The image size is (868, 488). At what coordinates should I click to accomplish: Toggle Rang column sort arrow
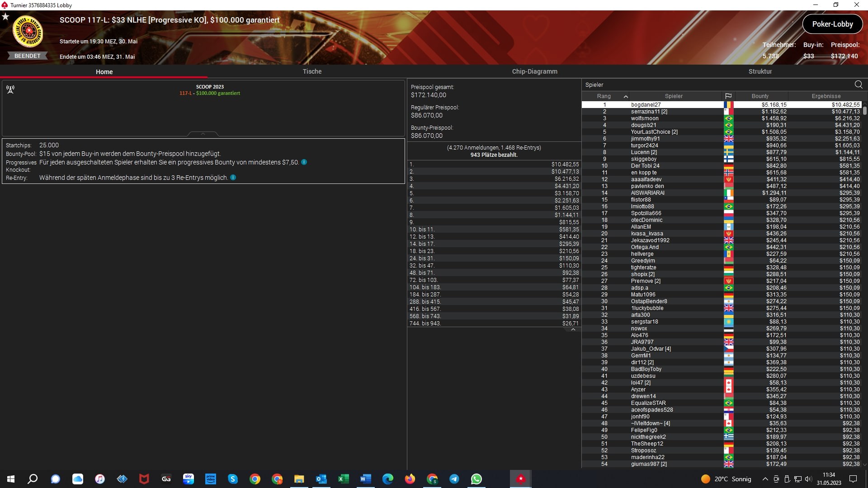pos(626,96)
